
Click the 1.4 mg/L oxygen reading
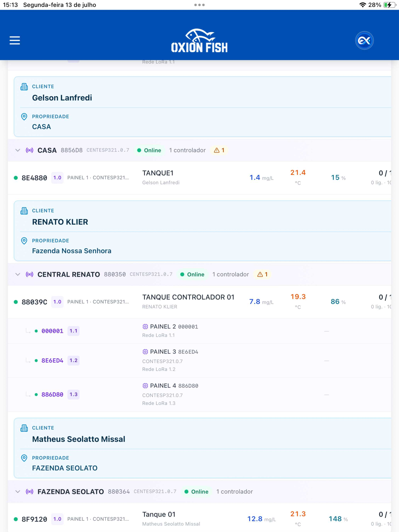(261, 178)
